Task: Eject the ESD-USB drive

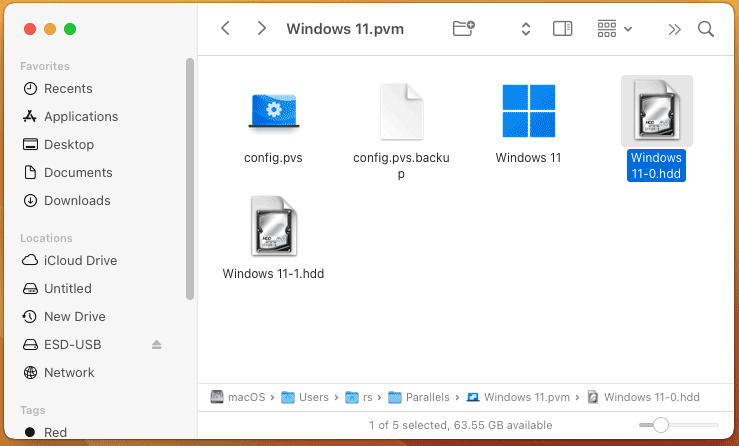Action: click(156, 345)
